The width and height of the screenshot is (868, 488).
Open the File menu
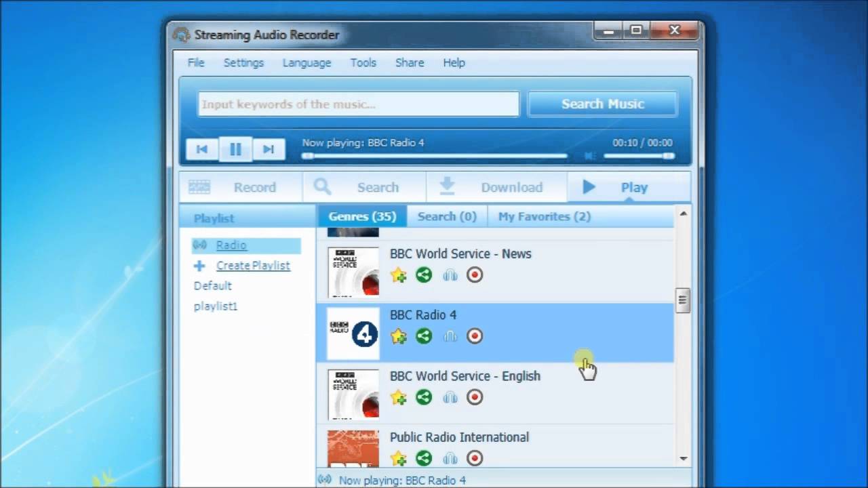pyautogui.click(x=196, y=62)
